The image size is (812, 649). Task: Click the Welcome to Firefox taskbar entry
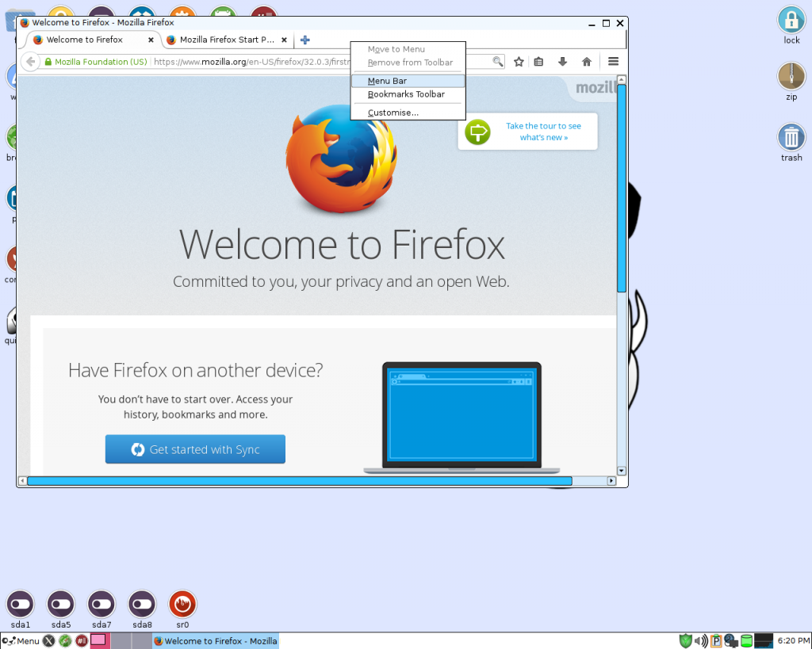(216, 641)
